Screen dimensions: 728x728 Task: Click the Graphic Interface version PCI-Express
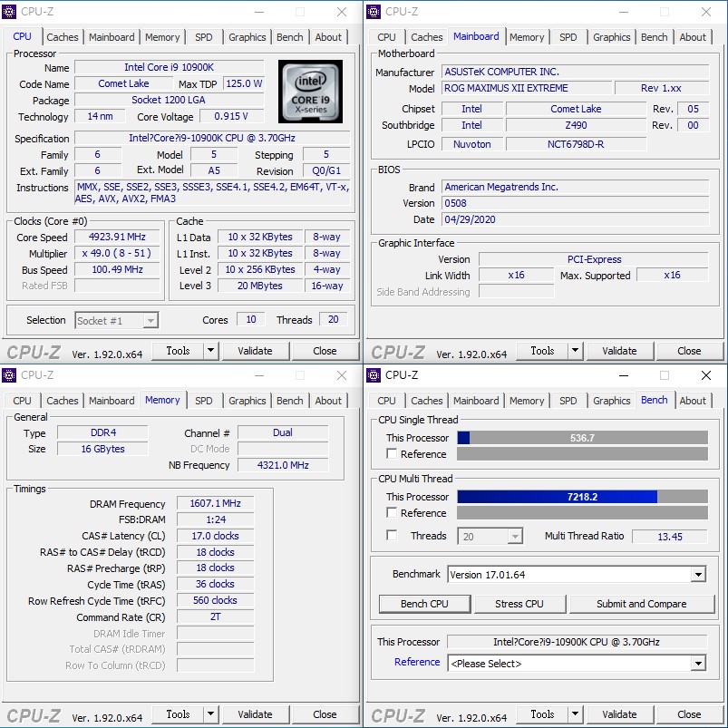tap(594, 259)
